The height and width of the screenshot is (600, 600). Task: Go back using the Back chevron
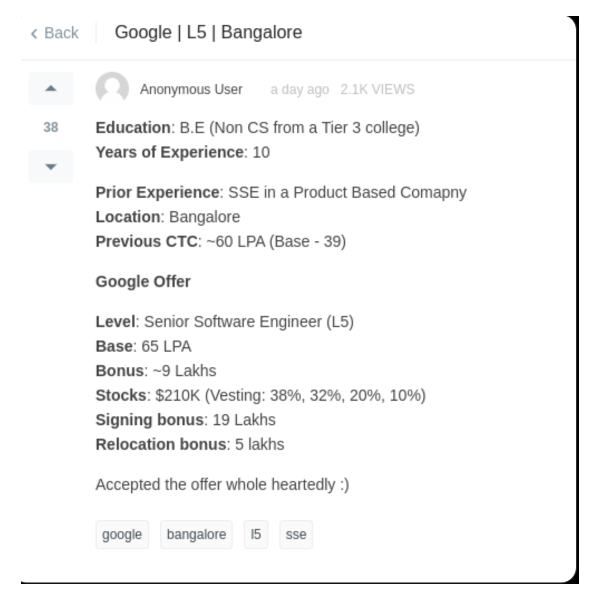click(x=54, y=33)
